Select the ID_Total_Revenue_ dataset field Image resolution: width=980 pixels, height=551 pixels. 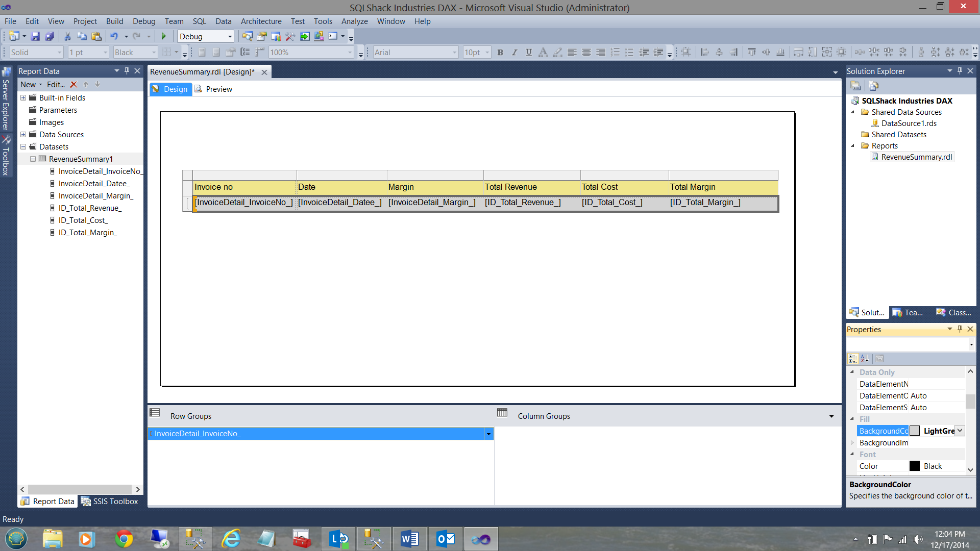pos(90,208)
